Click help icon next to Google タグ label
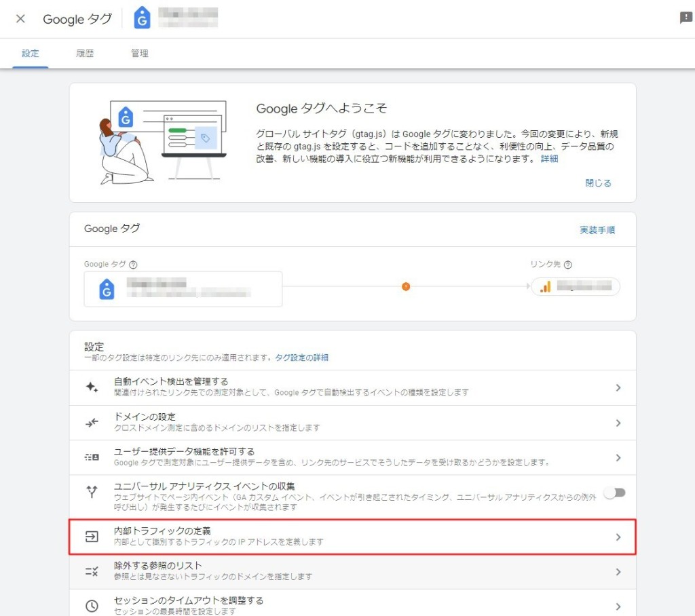 point(133,265)
